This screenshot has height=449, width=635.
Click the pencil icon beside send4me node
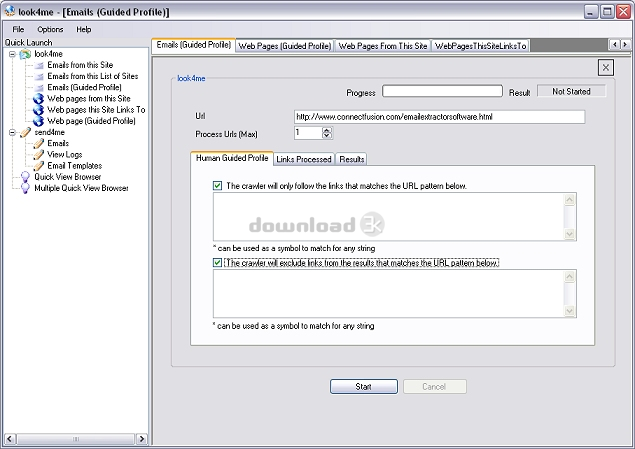click(25, 132)
